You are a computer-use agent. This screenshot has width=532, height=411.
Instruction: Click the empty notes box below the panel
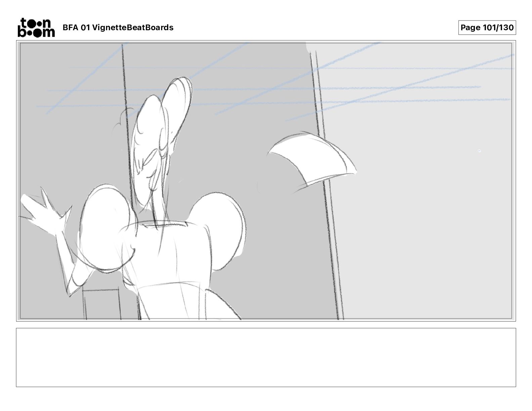[266, 358]
